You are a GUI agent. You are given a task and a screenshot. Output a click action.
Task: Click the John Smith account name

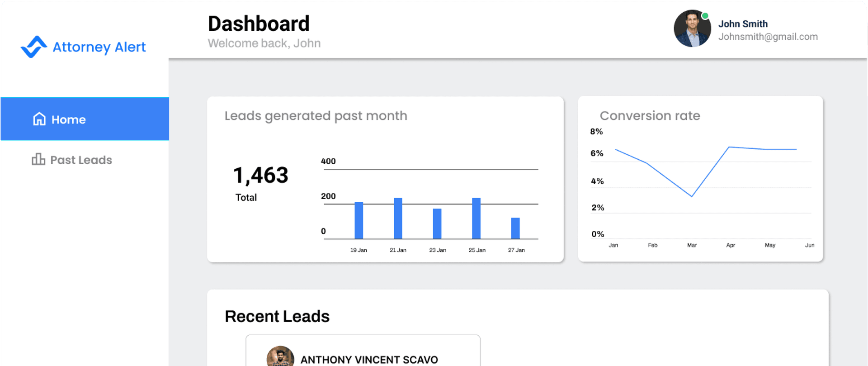click(x=743, y=24)
